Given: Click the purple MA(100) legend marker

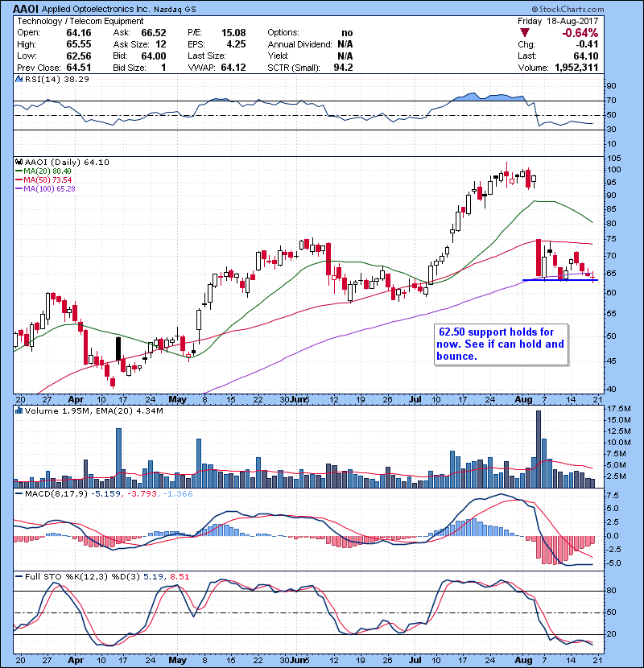Looking at the screenshot, I should [18, 188].
